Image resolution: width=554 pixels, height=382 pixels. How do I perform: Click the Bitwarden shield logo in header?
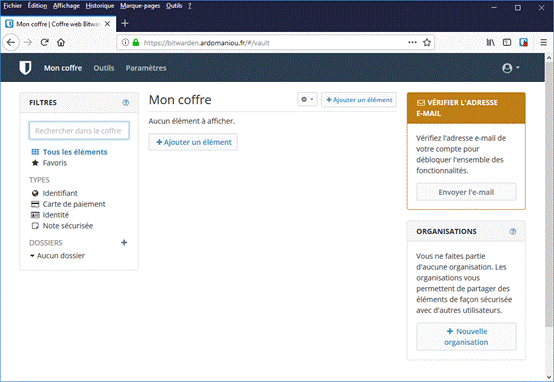coord(25,67)
